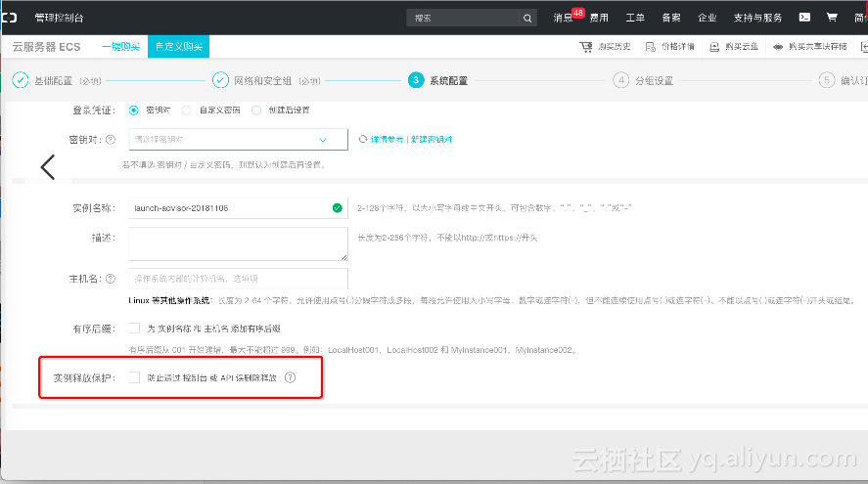Click the help icon beside 主机名

(111, 279)
